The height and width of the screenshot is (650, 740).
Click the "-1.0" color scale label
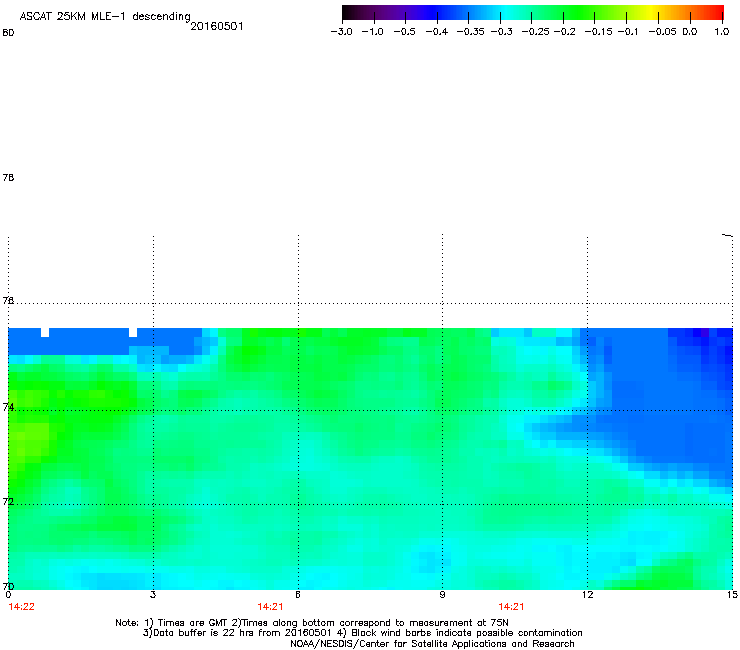point(372,32)
